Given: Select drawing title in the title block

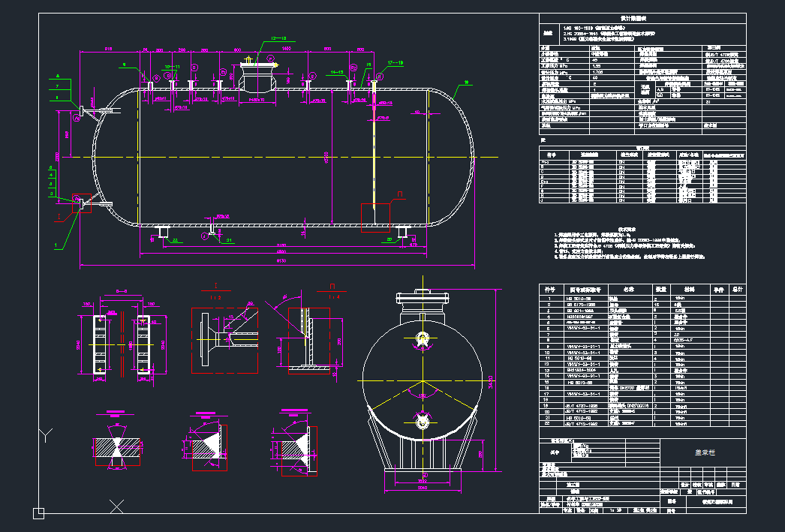Looking at the screenshot, I should 705,452.
